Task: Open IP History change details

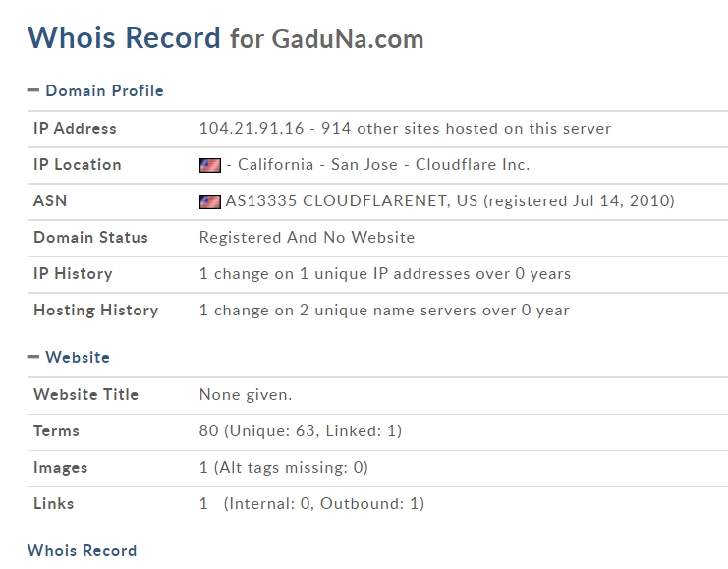Action: coord(385,273)
